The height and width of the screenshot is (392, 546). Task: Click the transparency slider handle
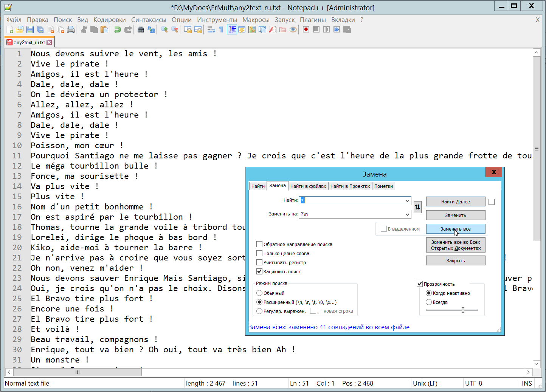coord(463,310)
